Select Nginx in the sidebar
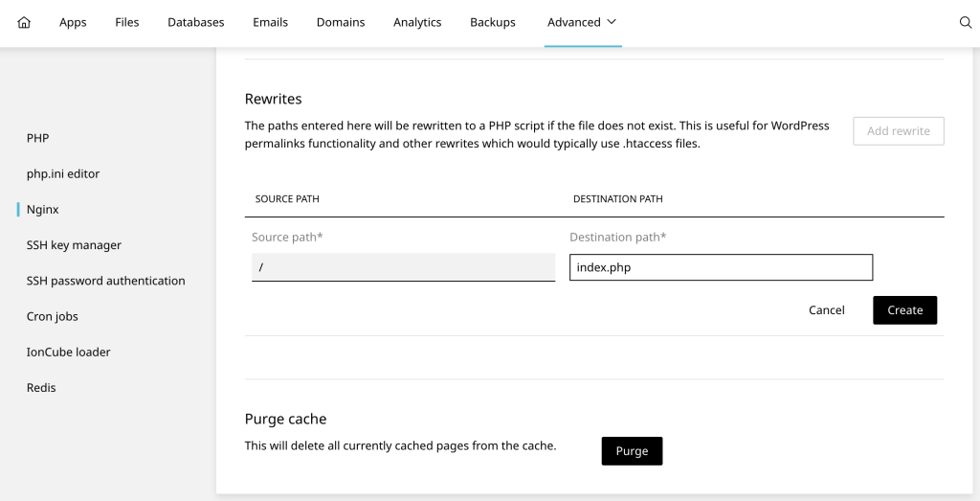This screenshot has height=501, width=980. point(42,210)
